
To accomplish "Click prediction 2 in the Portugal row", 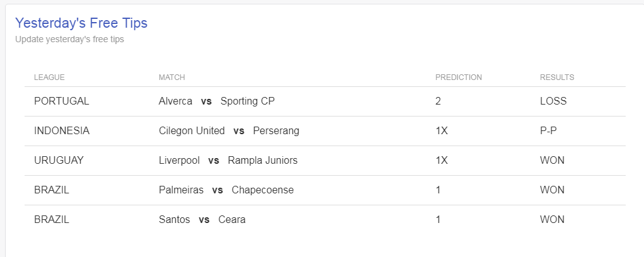I will pos(438,101).
